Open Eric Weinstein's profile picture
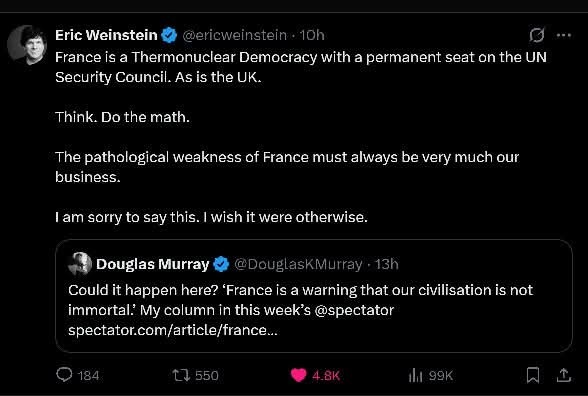 pos(27,45)
